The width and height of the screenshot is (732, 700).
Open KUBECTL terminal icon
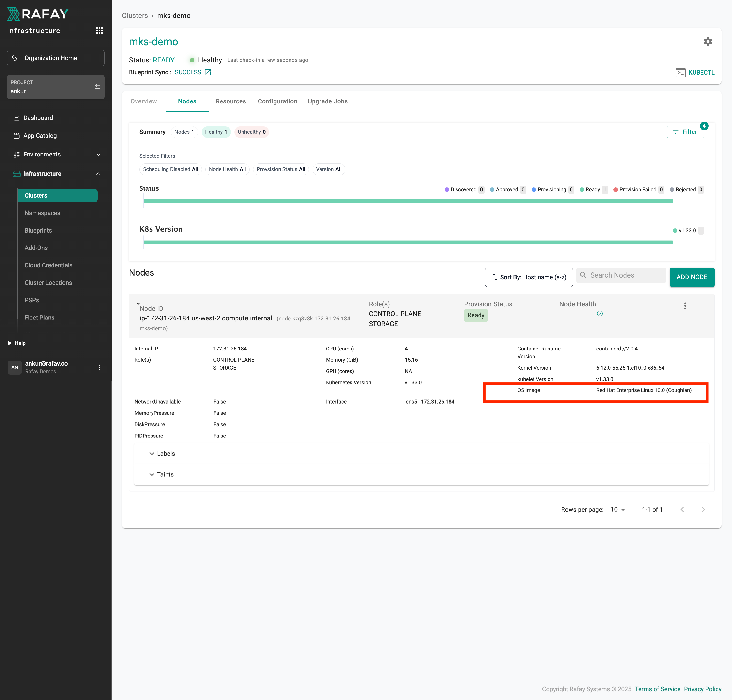tap(680, 72)
